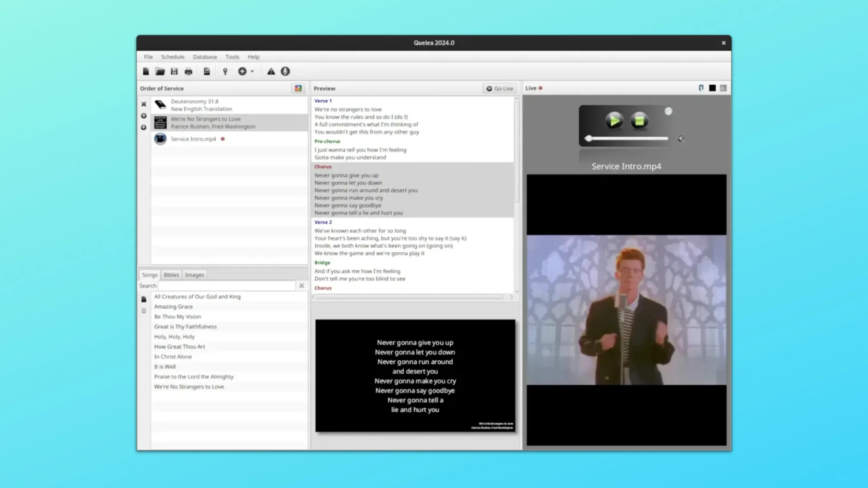
Task: Click in the song Search field
Action: pos(227,286)
